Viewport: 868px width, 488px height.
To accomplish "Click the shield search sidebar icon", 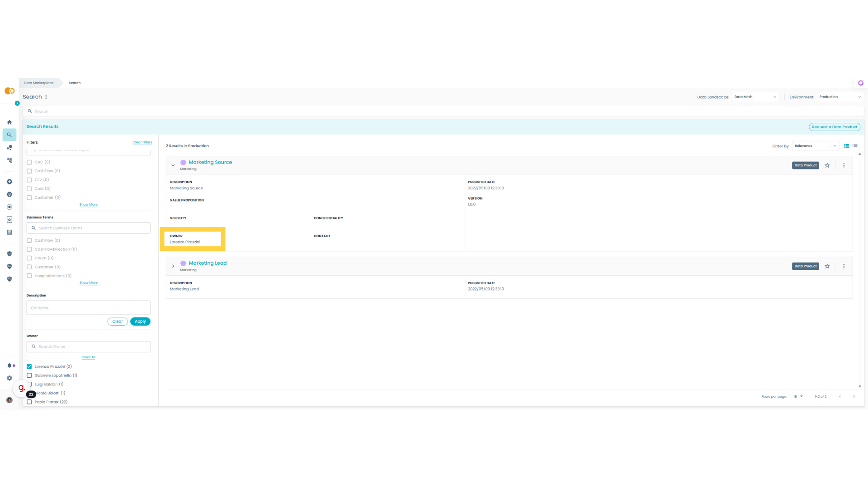I will click(9, 279).
